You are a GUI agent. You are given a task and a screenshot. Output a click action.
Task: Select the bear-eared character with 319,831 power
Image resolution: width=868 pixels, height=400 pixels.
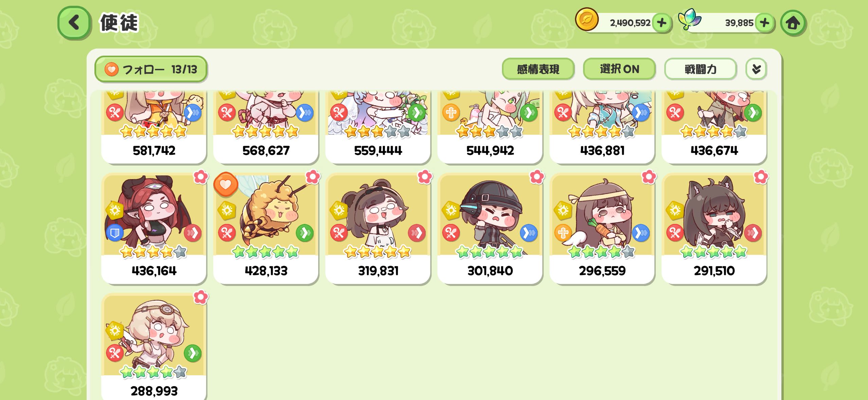[378, 228]
